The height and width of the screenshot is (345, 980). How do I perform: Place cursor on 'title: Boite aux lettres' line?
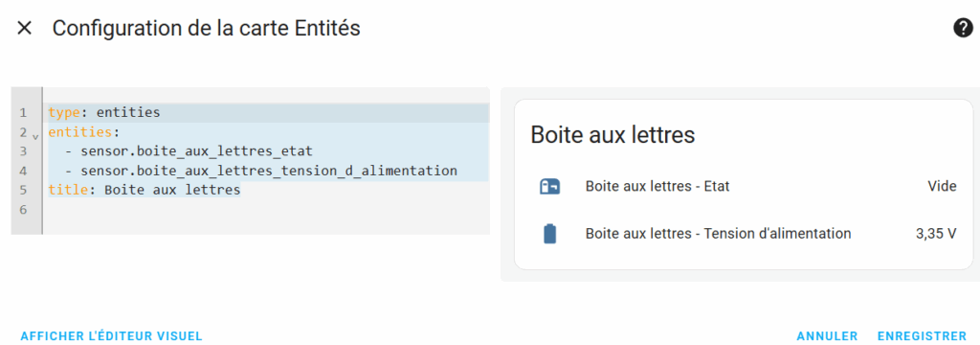coord(269,191)
